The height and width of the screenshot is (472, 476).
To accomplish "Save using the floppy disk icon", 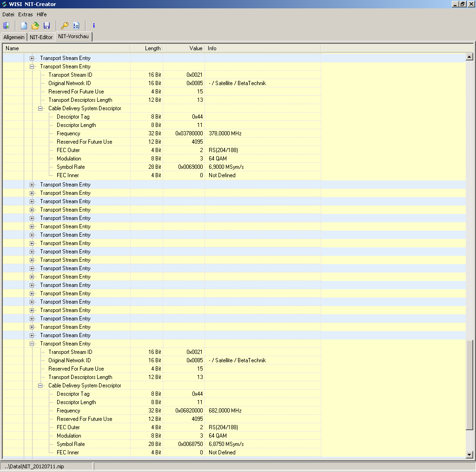I will coord(46,26).
